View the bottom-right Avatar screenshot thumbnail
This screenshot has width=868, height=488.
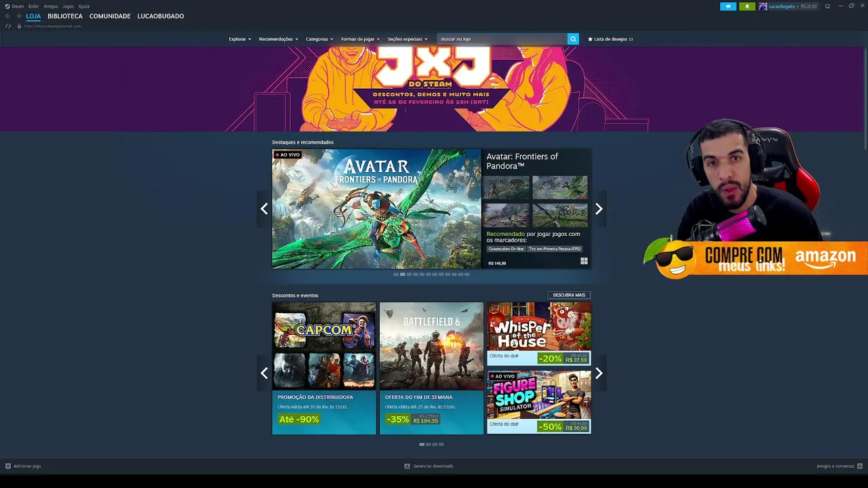pos(559,216)
